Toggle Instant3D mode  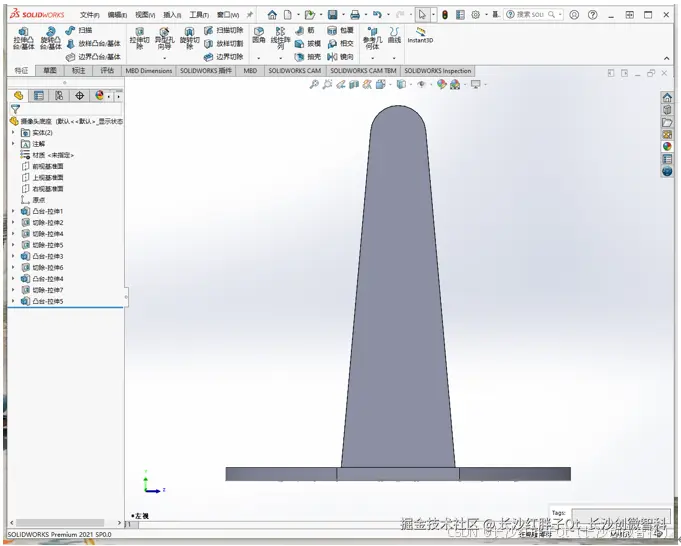[x=420, y=35]
